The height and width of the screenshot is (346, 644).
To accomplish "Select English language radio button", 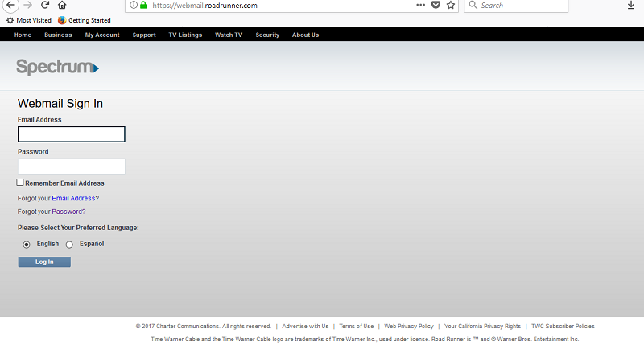I will pyautogui.click(x=27, y=245).
